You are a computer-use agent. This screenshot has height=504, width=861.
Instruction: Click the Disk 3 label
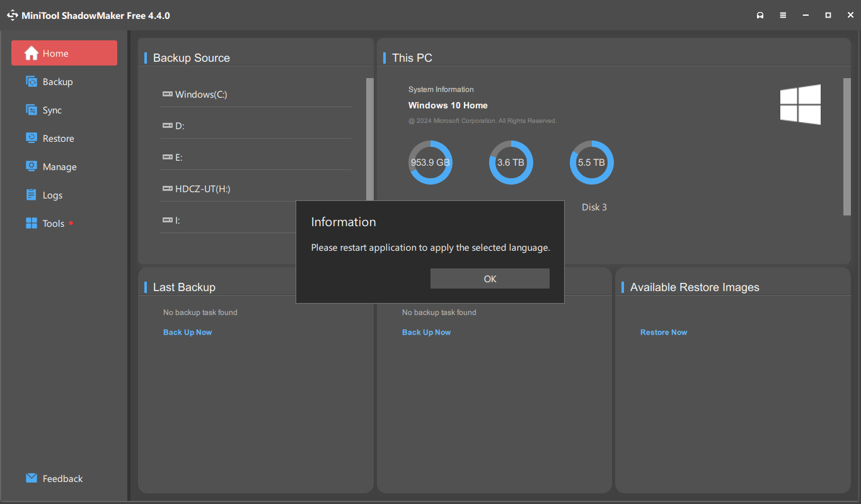(x=594, y=207)
